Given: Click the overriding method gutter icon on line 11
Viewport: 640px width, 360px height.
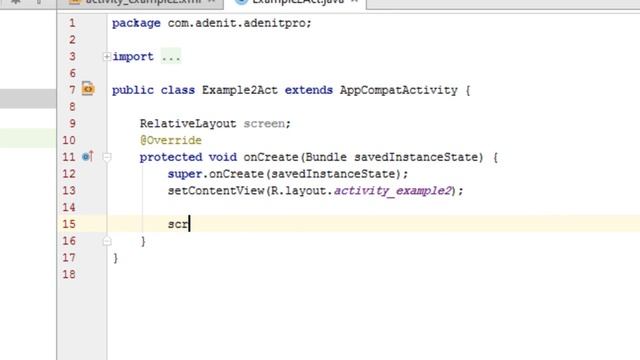Looking at the screenshot, I should (88, 156).
